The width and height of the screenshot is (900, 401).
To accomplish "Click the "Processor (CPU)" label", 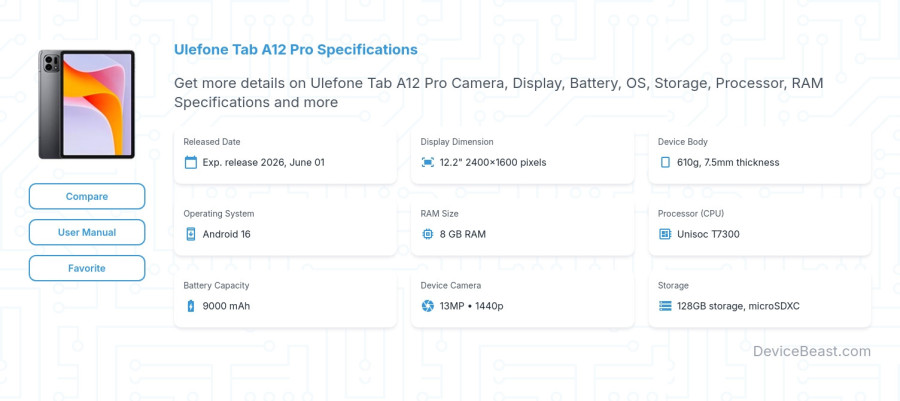I will tap(690, 213).
